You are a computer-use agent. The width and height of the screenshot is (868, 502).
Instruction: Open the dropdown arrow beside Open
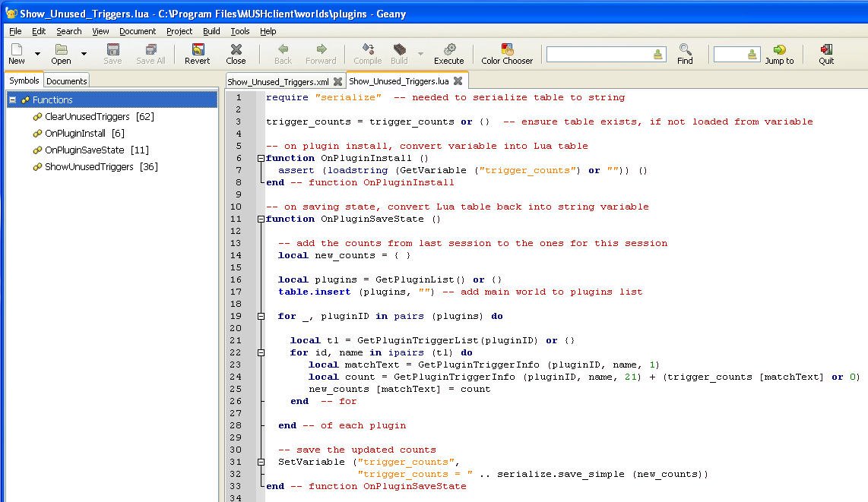click(x=84, y=54)
